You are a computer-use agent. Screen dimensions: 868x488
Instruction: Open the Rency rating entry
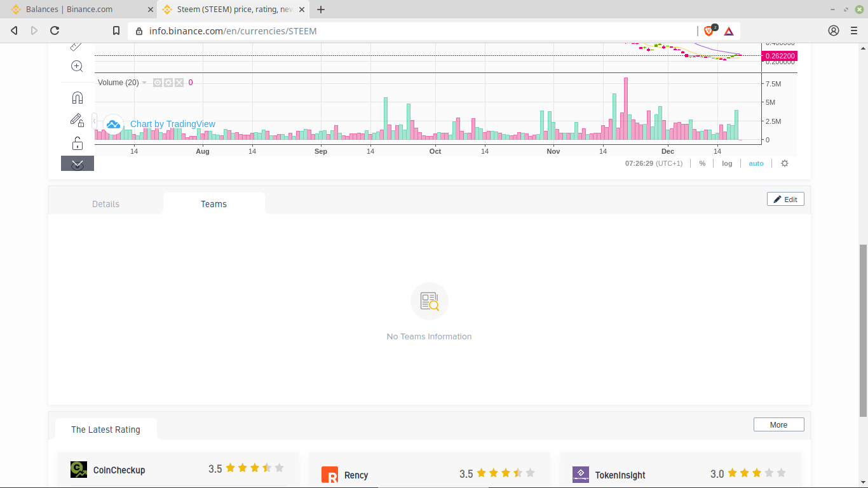click(356, 475)
